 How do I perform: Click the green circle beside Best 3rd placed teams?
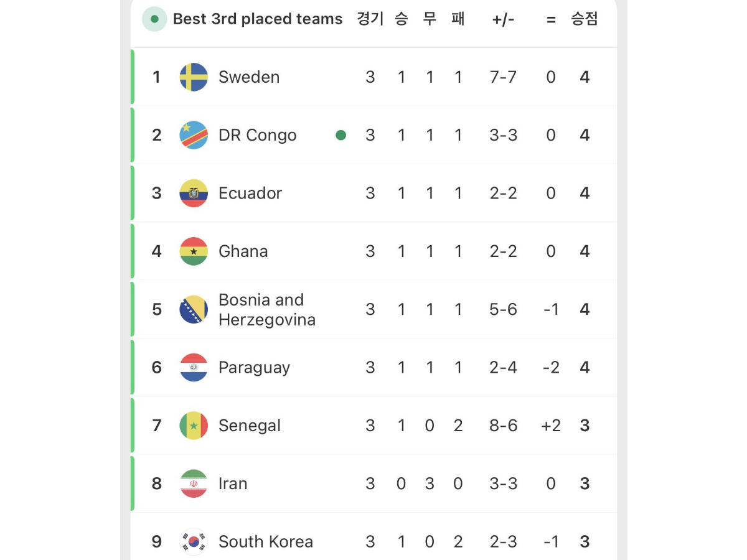[154, 19]
